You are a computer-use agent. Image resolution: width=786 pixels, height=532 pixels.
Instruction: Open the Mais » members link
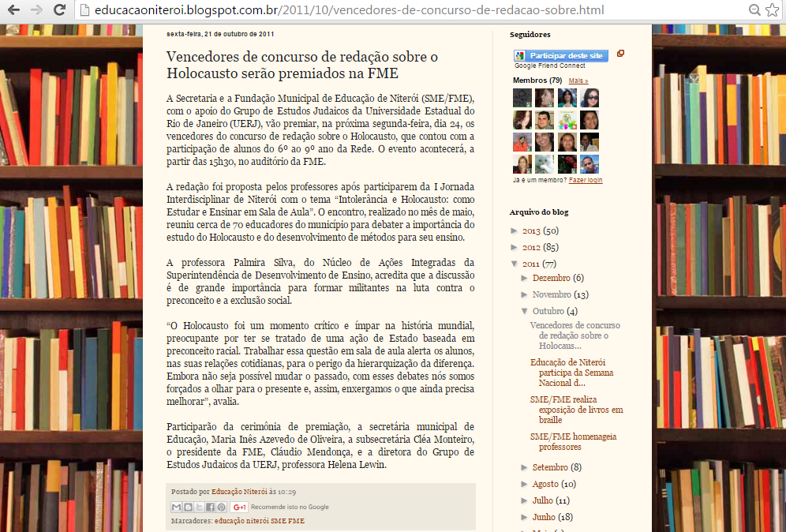coord(578,81)
